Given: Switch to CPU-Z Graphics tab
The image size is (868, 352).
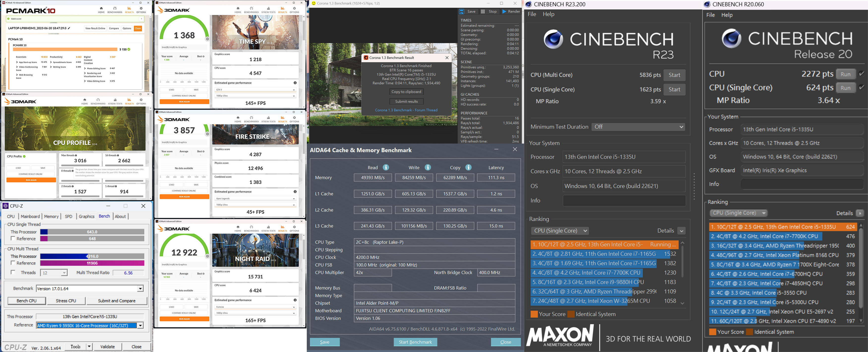Looking at the screenshot, I should point(87,217).
